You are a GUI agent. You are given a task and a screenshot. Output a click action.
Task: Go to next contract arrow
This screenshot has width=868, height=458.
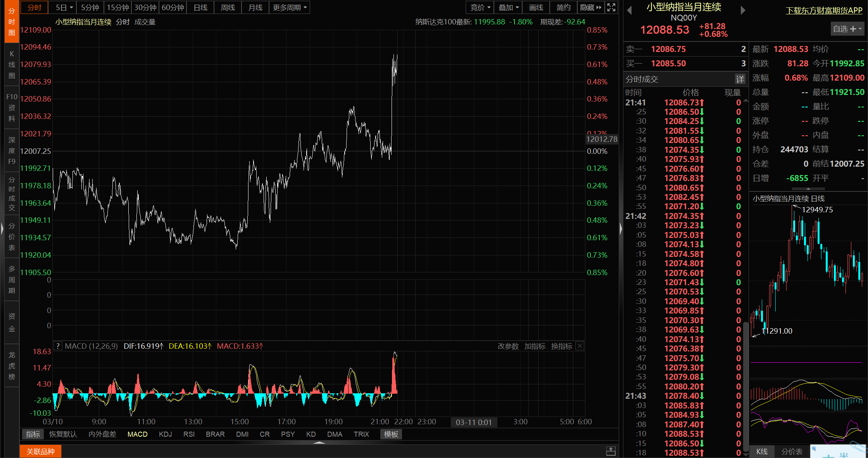[743, 10]
